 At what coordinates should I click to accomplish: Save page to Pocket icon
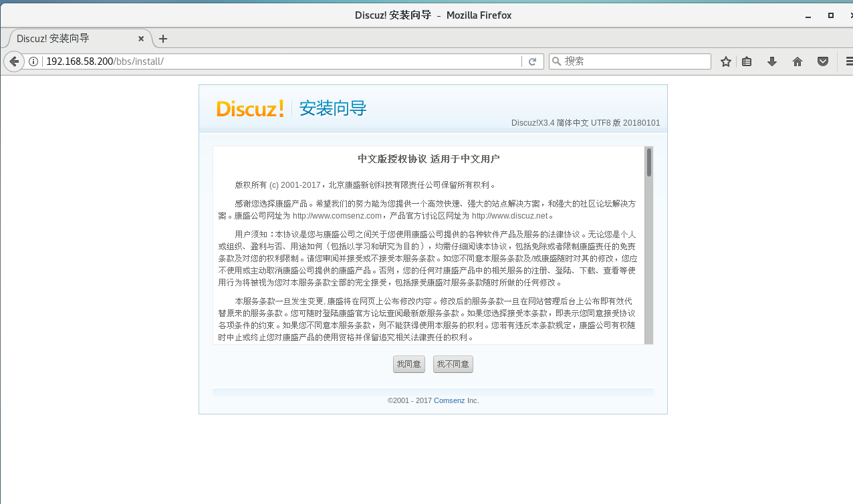pyautogui.click(x=823, y=61)
